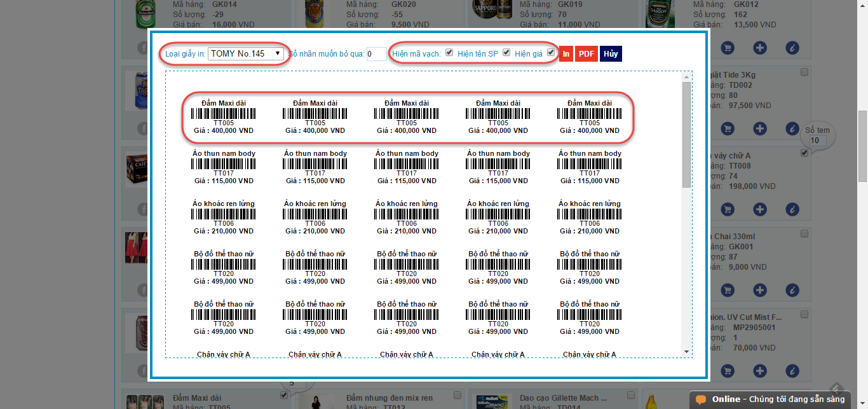Click cart icon of GK012 product
Viewport: 868px width, 409px height.
click(728, 48)
